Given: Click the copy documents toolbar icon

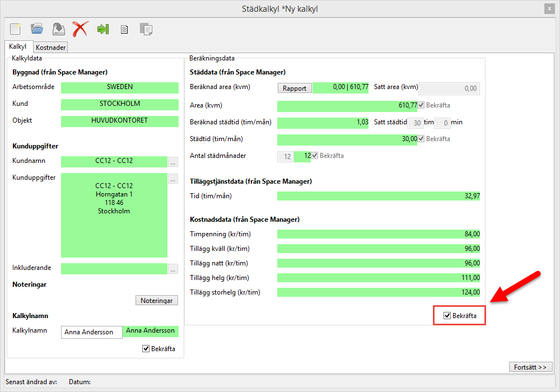Looking at the screenshot, I should click(146, 29).
